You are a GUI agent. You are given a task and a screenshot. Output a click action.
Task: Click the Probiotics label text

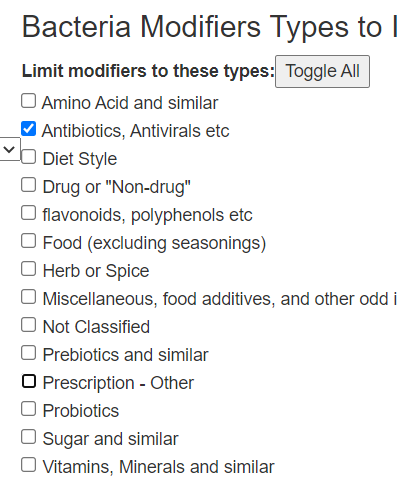click(x=81, y=411)
